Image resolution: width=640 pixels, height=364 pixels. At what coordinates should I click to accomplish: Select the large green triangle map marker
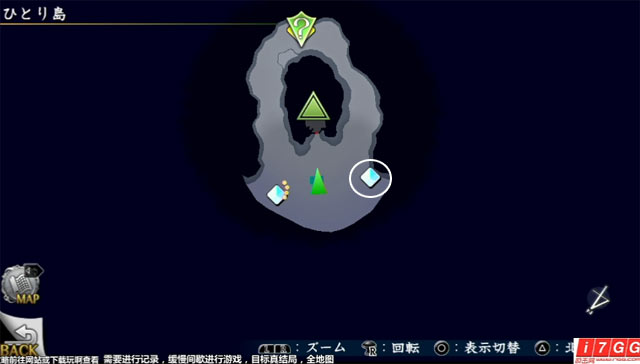[x=313, y=106]
